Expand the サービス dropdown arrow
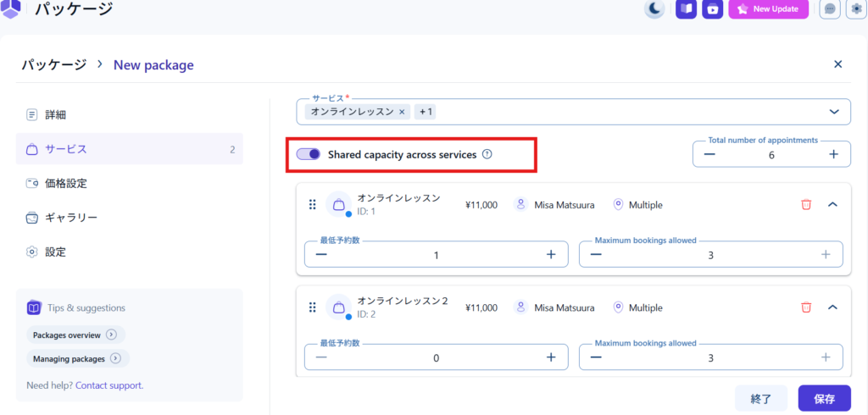The width and height of the screenshot is (868, 415). click(833, 112)
